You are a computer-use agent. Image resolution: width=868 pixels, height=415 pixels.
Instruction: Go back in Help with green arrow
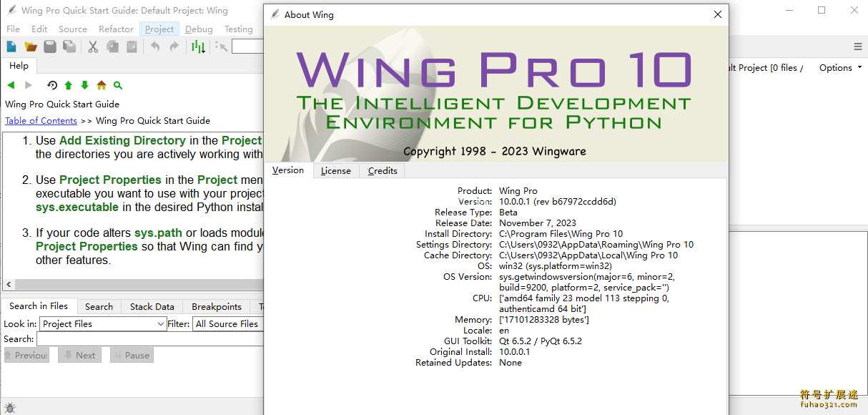pyautogui.click(x=11, y=85)
